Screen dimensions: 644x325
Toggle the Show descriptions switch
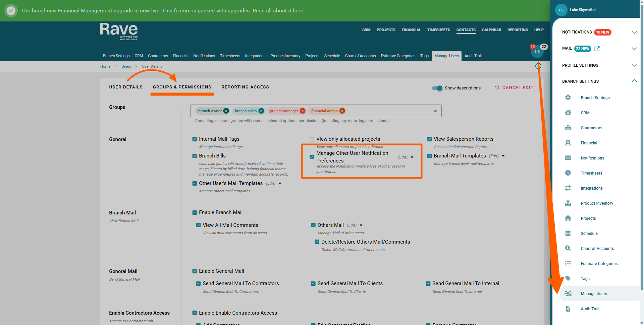[437, 88]
